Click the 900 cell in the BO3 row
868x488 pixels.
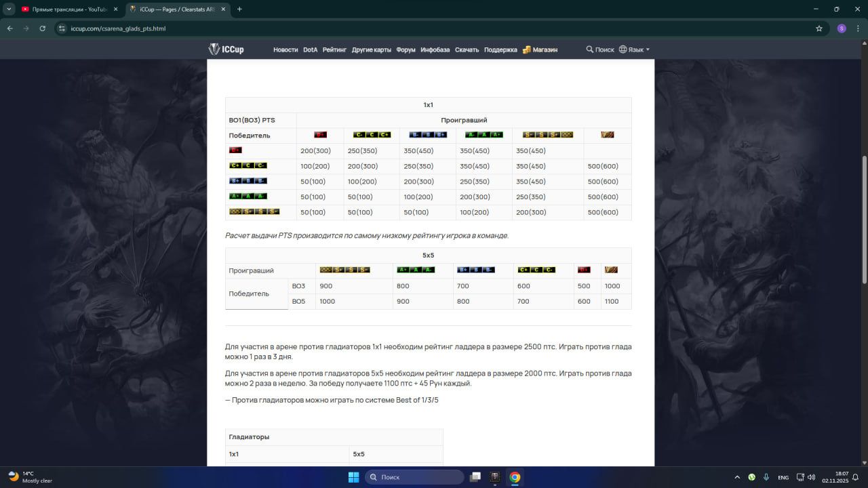354,286
